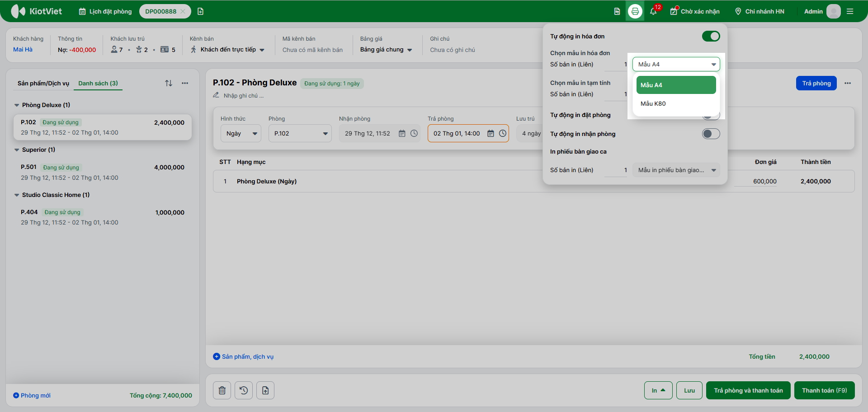Open Chờ xác nhận pending list
868x412 pixels.
[x=695, y=11]
